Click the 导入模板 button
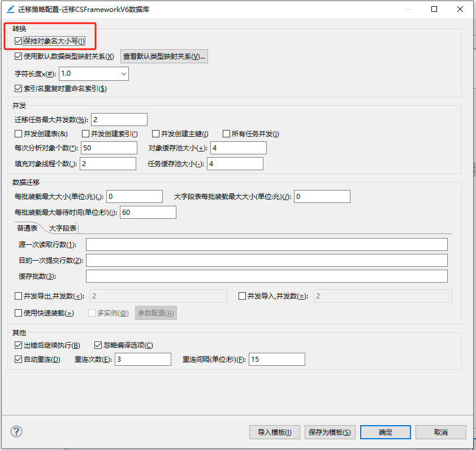 pyautogui.click(x=275, y=432)
